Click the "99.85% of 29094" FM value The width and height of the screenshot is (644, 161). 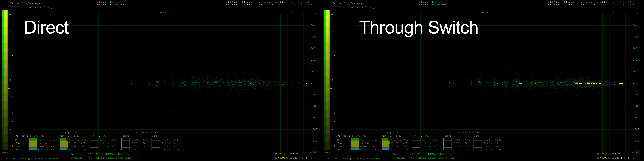pos(47,140)
